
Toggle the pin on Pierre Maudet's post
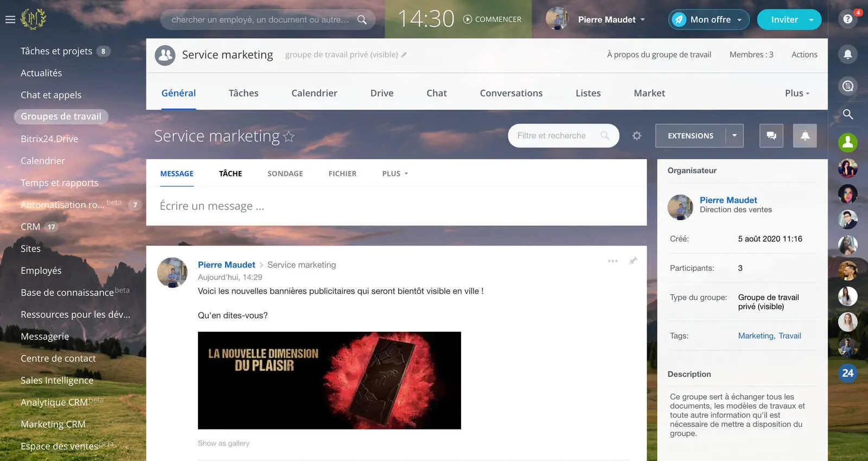[633, 261]
